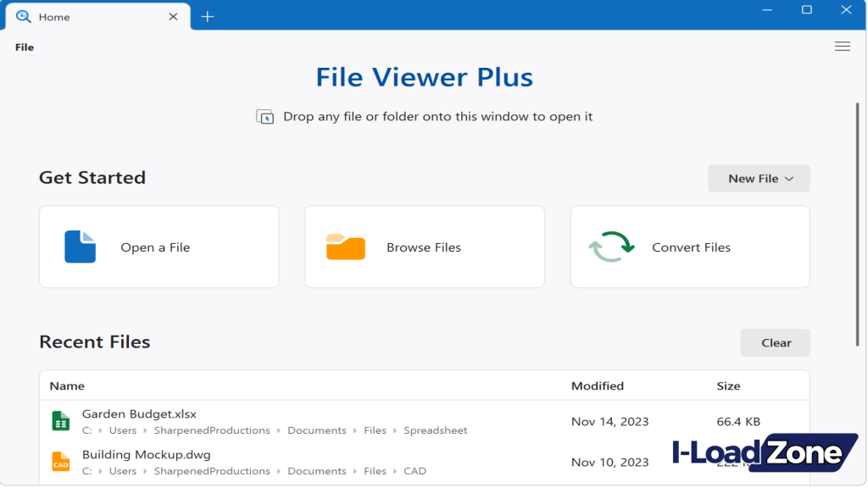Click the Clear button above Recent Files
Image resolution: width=868 pixels, height=488 pixels.
[x=775, y=342]
